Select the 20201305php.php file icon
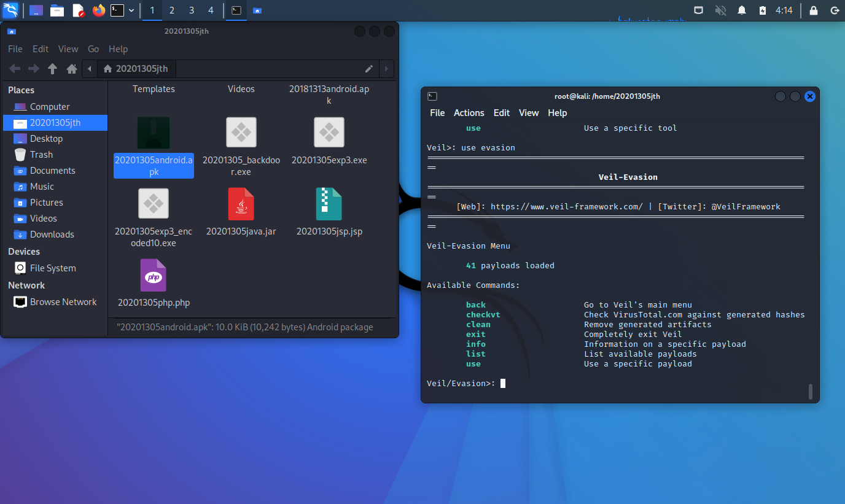This screenshot has width=845, height=504. click(x=154, y=275)
